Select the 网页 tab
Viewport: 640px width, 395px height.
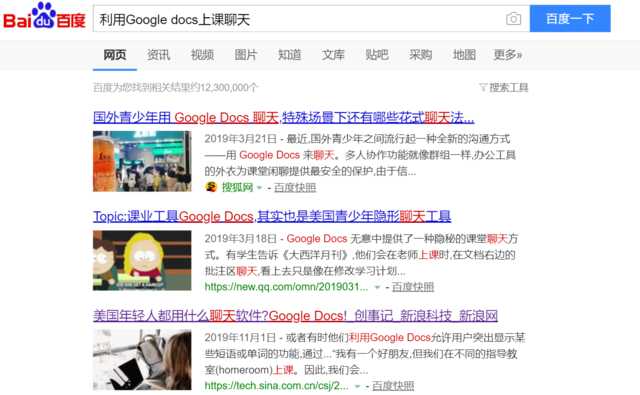pos(115,55)
